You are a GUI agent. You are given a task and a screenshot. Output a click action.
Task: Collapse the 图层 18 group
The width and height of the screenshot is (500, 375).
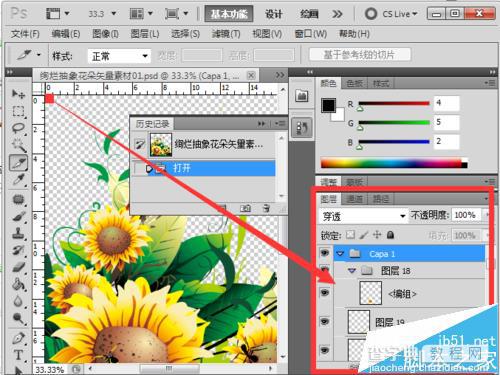352,271
